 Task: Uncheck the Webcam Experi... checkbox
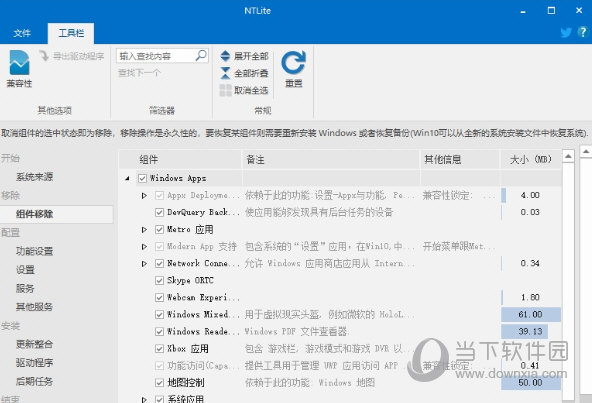pyautogui.click(x=159, y=297)
